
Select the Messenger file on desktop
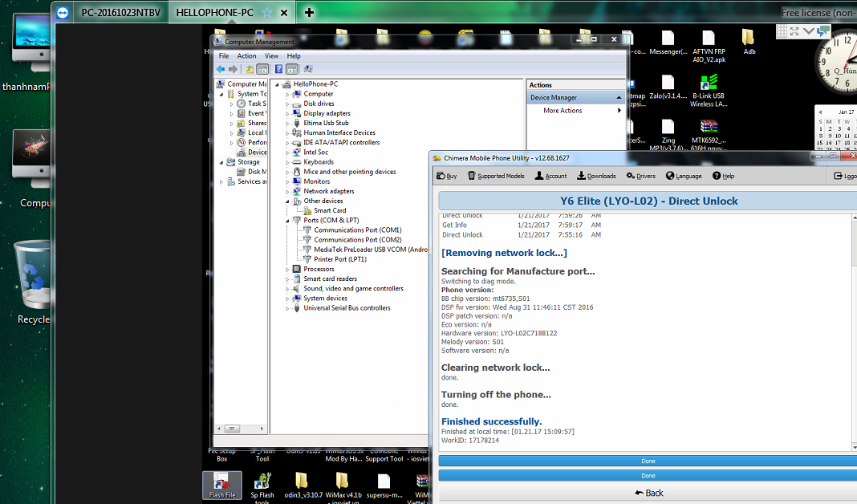coord(668,42)
